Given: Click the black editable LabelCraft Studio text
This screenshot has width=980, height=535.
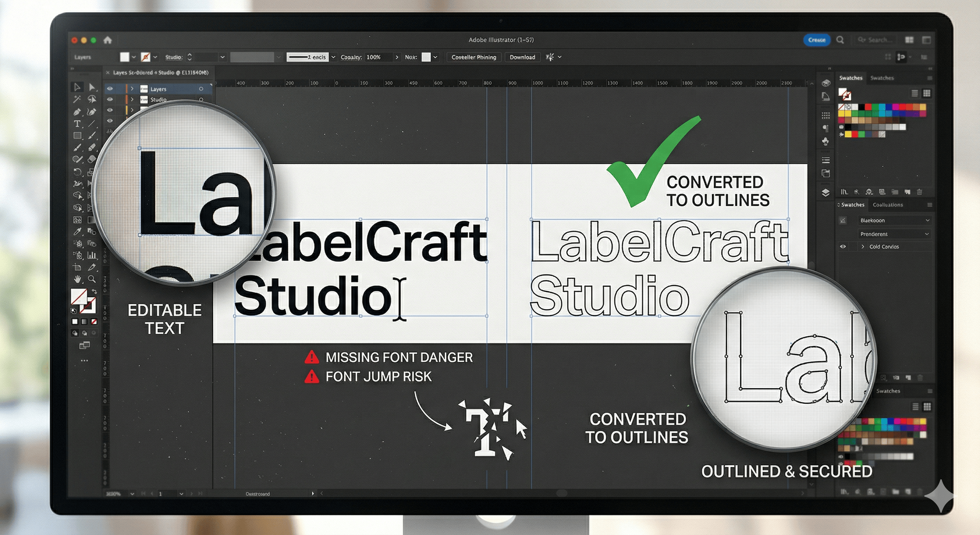Looking at the screenshot, I should [x=361, y=268].
